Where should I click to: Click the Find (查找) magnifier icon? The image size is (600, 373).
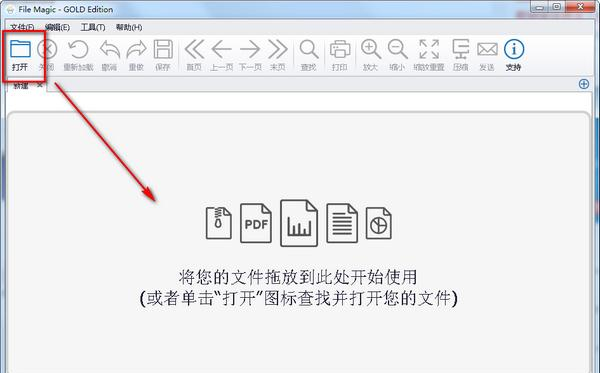click(309, 49)
